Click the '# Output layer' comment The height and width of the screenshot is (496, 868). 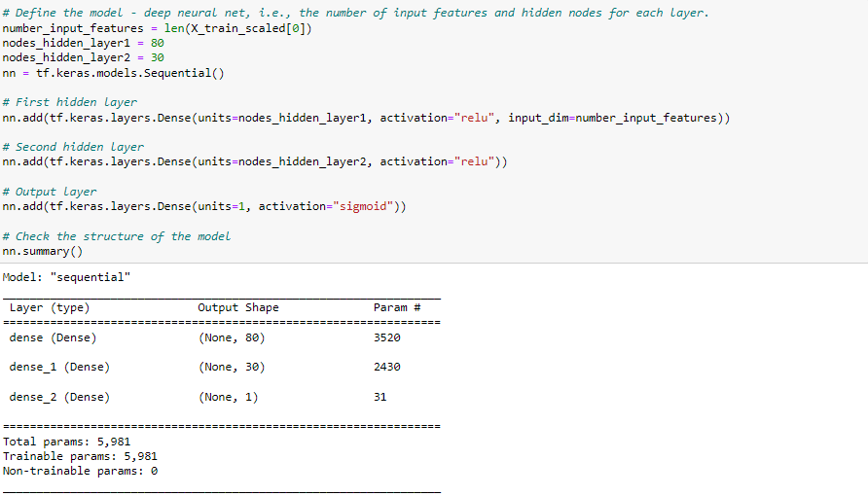(x=50, y=192)
